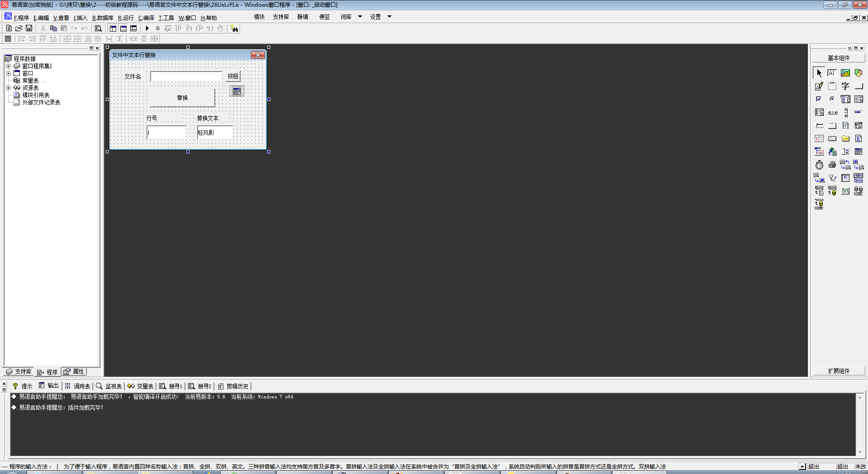Switch to the 属性 tab
Screen dimensions: 868x474
click(74, 372)
